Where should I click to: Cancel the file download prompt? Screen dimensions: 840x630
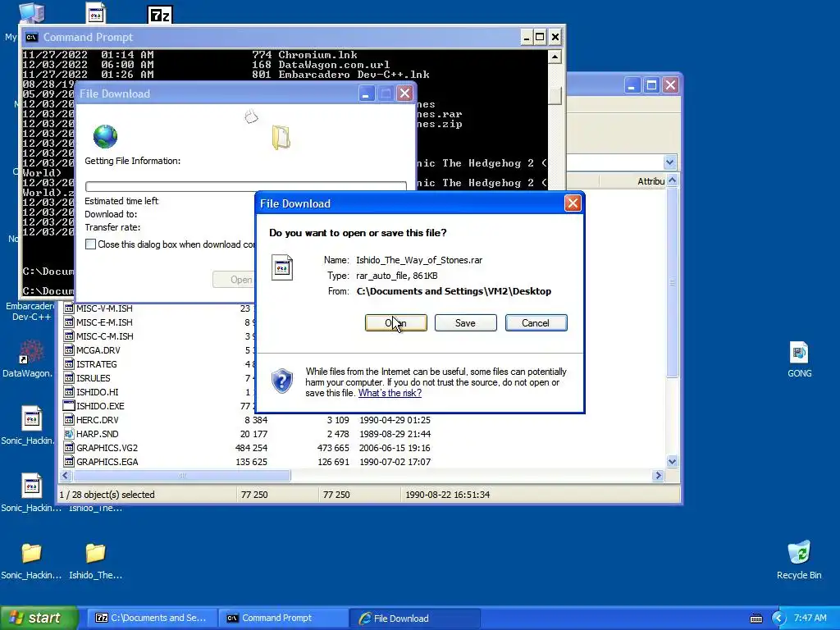(x=536, y=323)
